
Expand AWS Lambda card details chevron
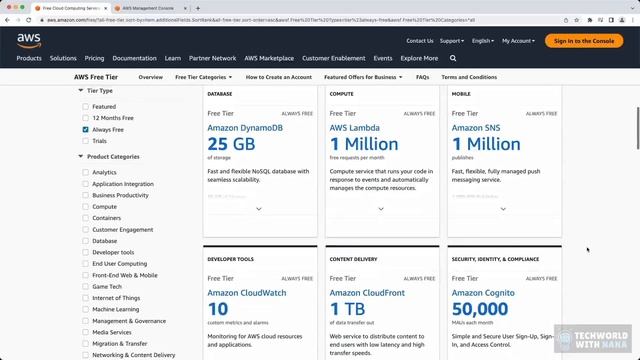(381, 209)
